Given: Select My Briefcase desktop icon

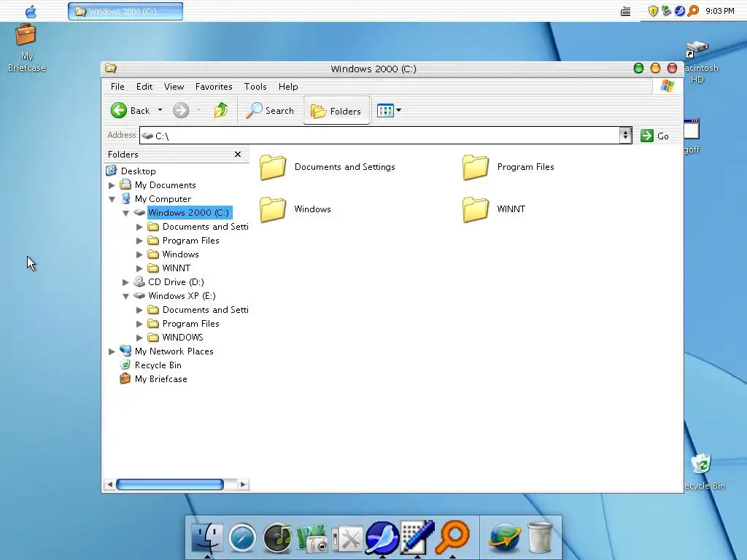Looking at the screenshot, I should tap(26, 49).
